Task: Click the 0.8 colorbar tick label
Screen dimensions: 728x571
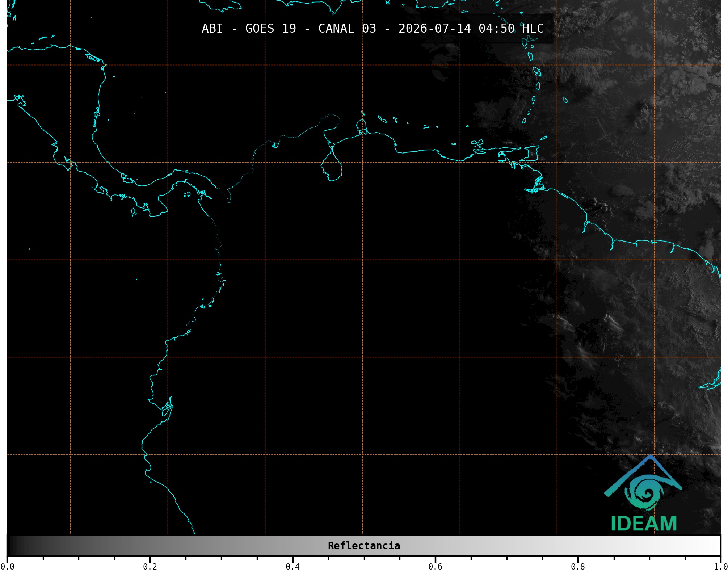Action: tap(578, 567)
